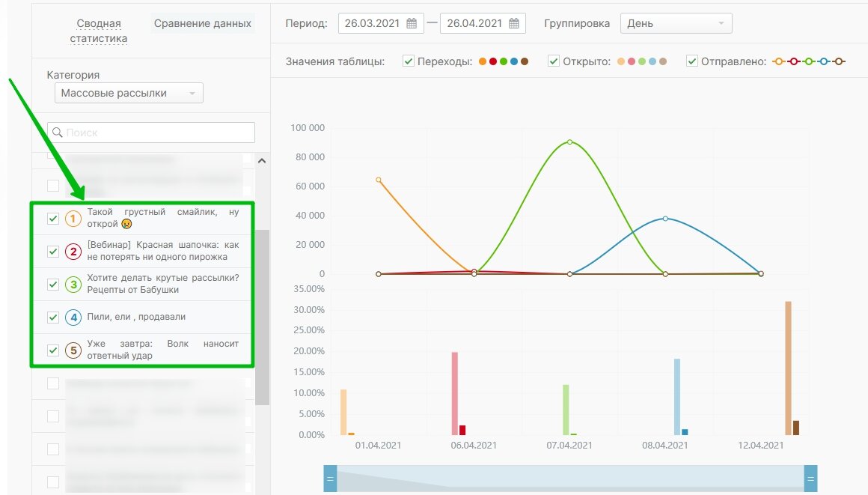Click the blue number 4 badge
The image size is (868, 495).
pyautogui.click(x=73, y=318)
